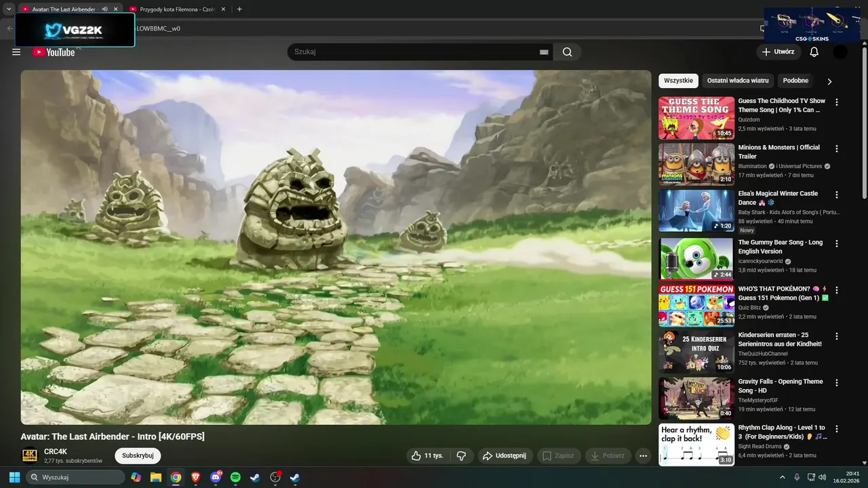Image resolution: width=868 pixels, height=488 pixels.
Task: Open the Gummy Bear Song thumbnail
Action: pyautogui.click(x=696, y=259)
